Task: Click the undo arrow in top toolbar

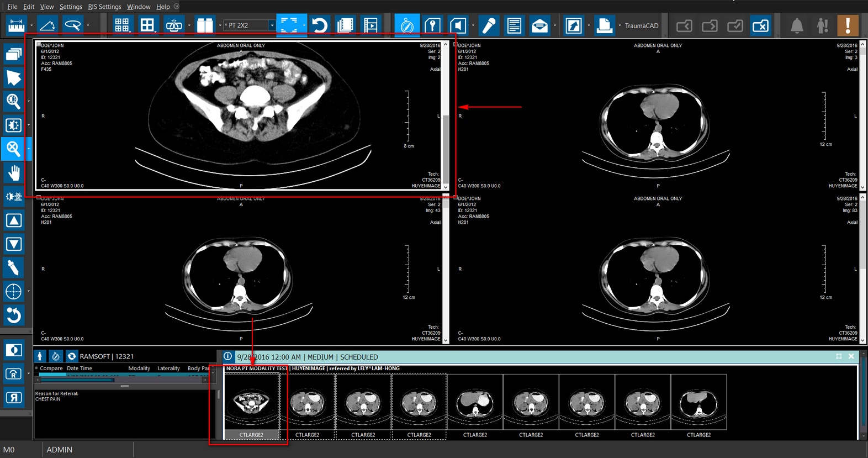Action: coord(319,25)
